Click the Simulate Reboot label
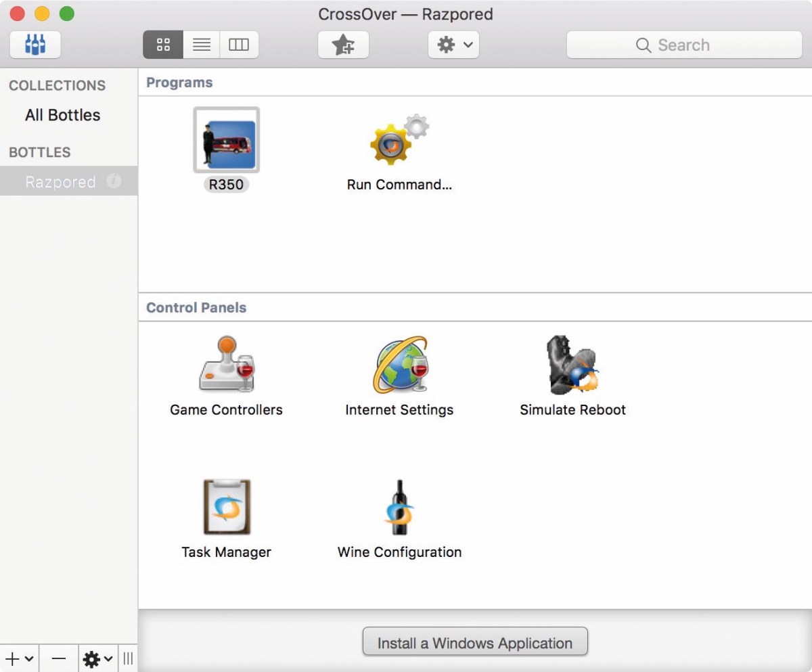 572,409
